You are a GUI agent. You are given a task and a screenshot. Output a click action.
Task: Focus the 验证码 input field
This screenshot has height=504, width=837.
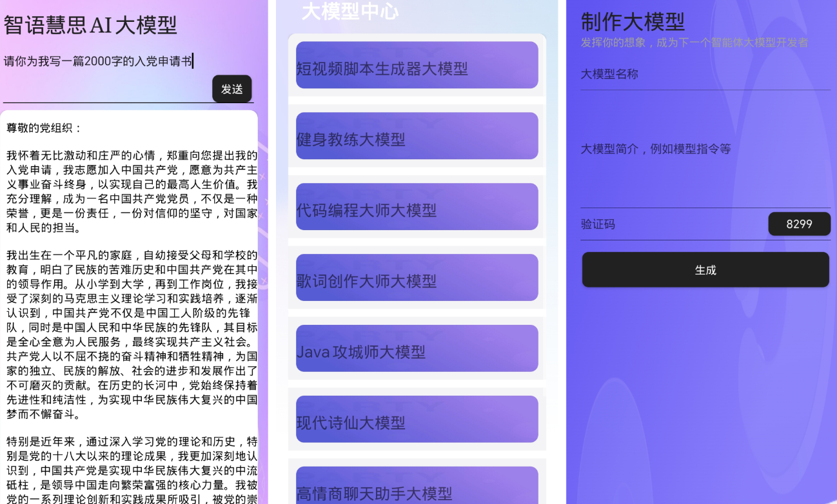click(x=671, y=225)
